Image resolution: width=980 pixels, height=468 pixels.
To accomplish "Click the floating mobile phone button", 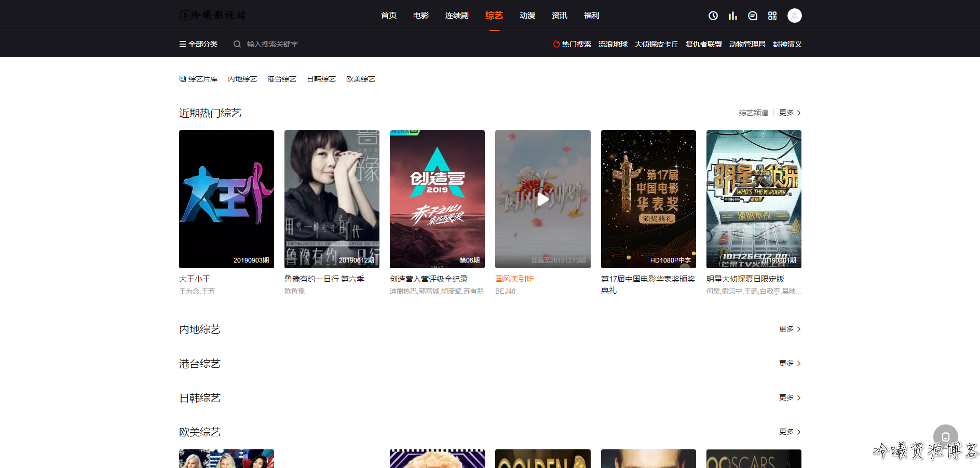I will pyautogui.click(x=946, y=437).
